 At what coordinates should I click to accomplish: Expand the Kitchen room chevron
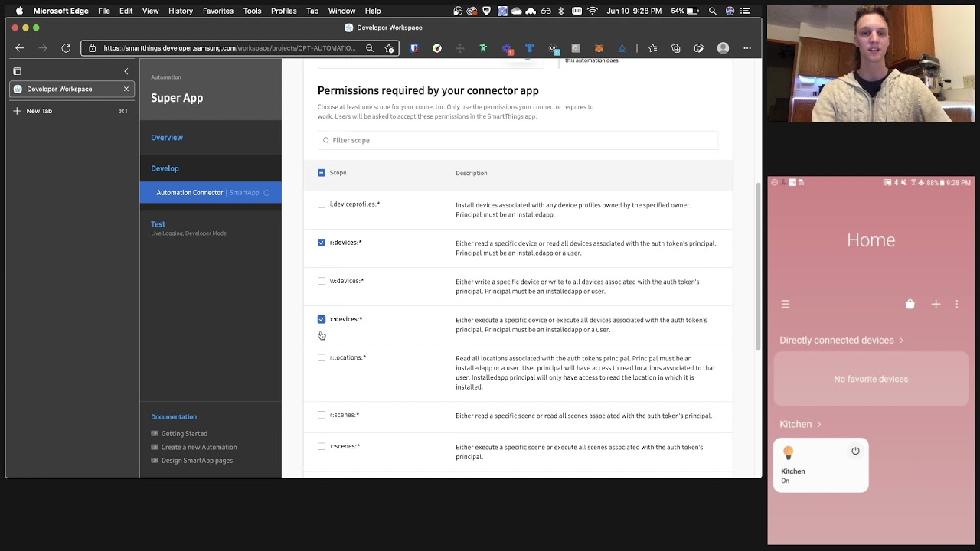pos(819,424)
